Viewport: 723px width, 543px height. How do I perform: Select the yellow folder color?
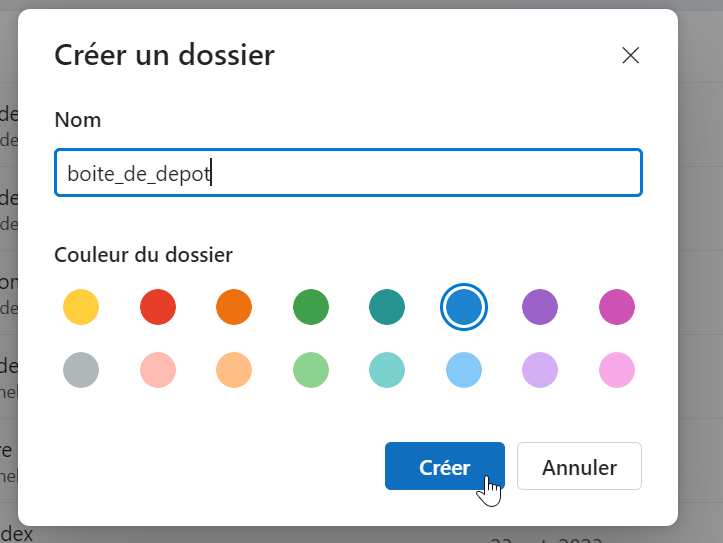tap(81, 307)
